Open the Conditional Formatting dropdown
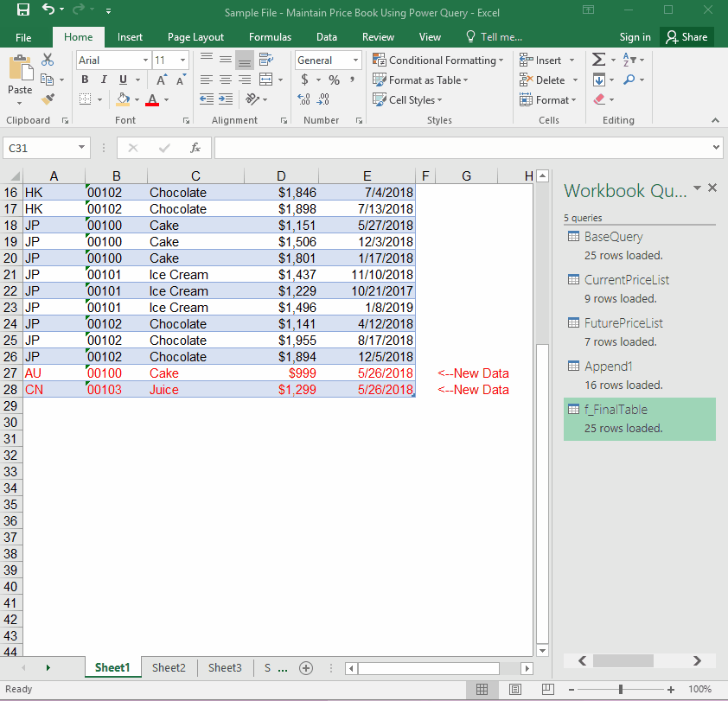Image resolution: width=728 pixels, height=701 pixels. pyautogui.click(x=439, y=61)
